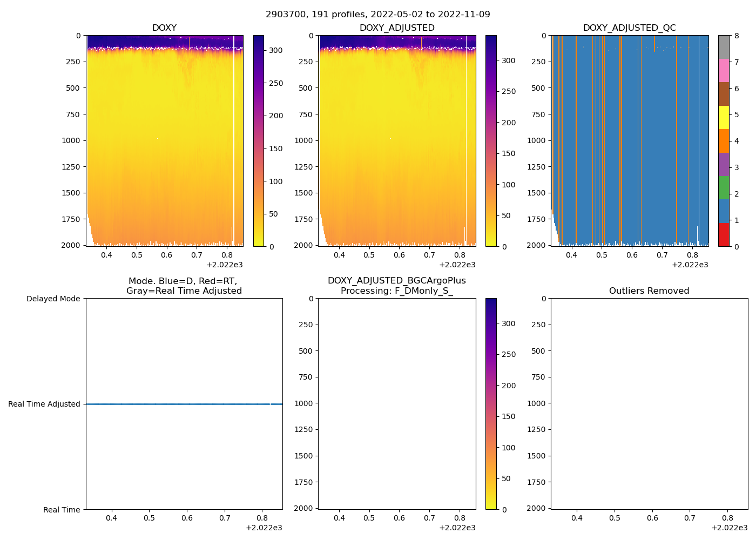Click the brown QC flag 6 swatch
This screenshot has width=756, height=540.
point(724,94)
